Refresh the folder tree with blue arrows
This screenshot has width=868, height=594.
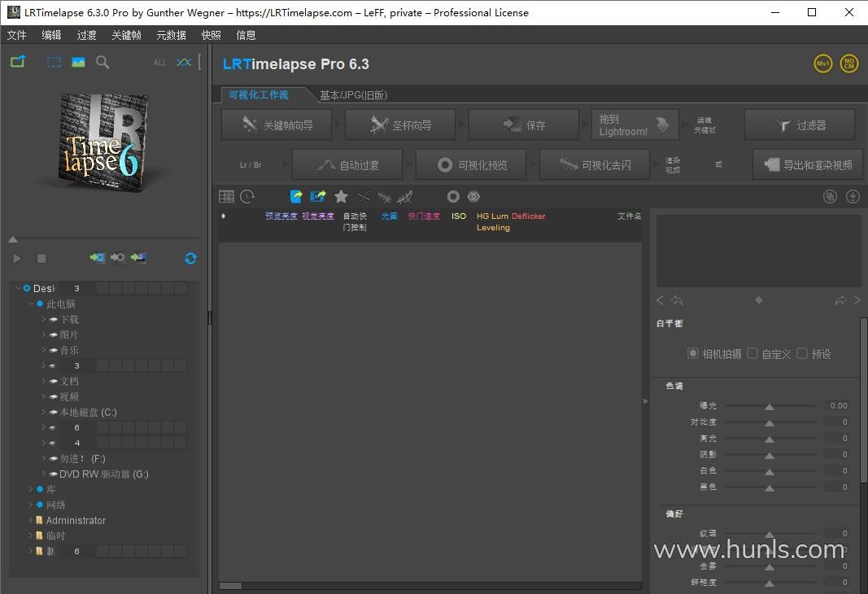(x=190, y=258)
